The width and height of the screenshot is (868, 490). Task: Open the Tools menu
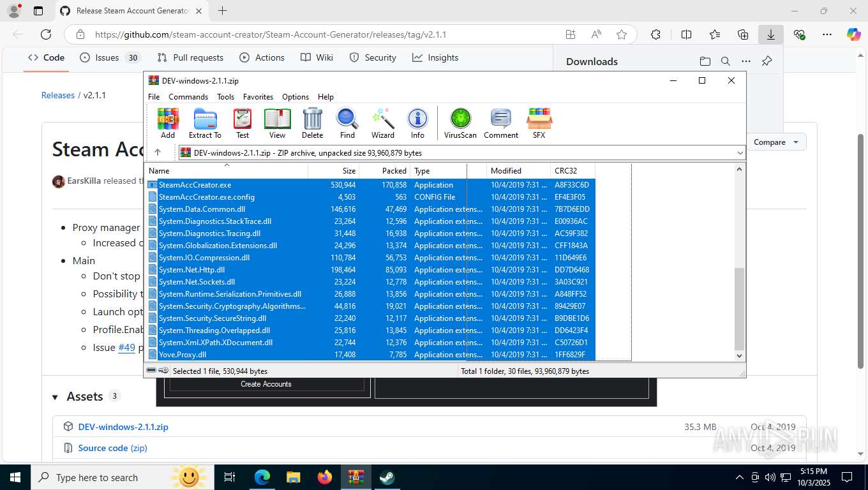click(225, 97)
